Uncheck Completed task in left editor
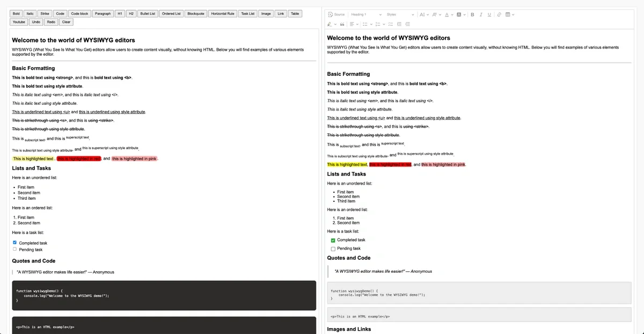The width and height of the screenshot is (644, 334). (x=14, y=243)
